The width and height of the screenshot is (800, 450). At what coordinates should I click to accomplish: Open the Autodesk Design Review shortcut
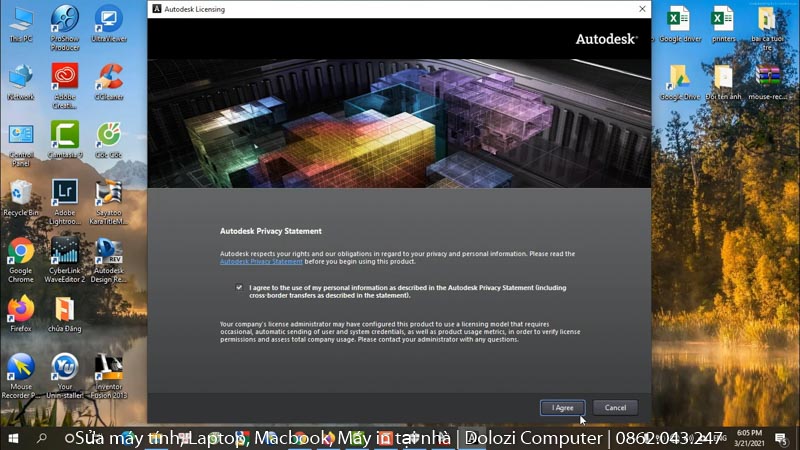(108, 252)
